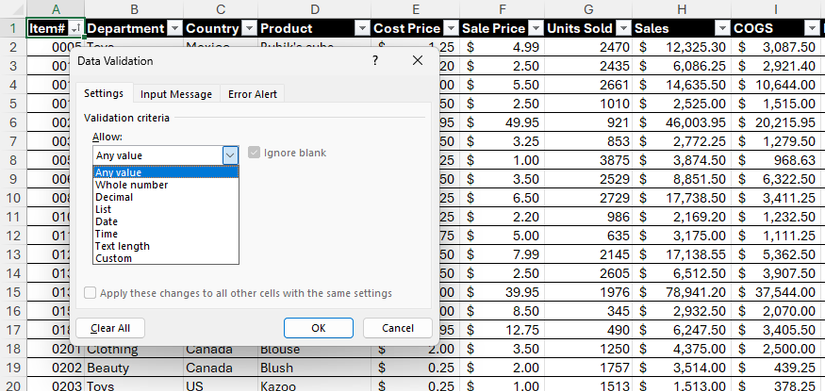This screenshot has height=391, width=825.
Task: Open the Item# column filter dropdown
Action: (77, 28)
